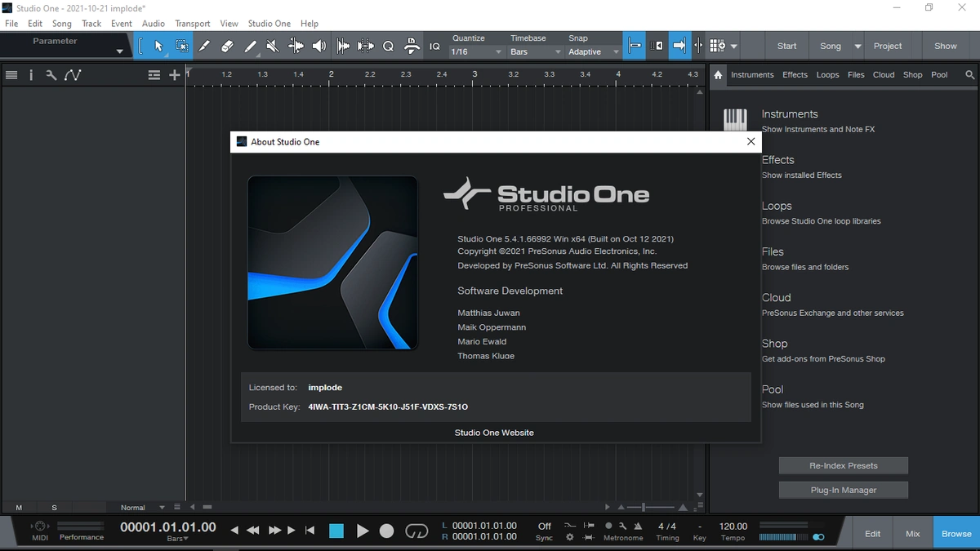Click the 4 / 4 time signature
This screenshot has height=551, width=980.
pyautogui.click(x=667, y=527)
